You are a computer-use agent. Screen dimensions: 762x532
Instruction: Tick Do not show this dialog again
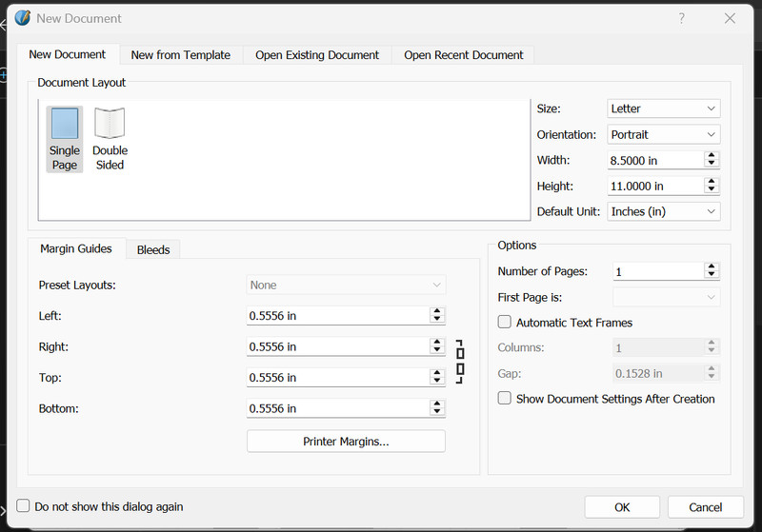pos(23,505)
